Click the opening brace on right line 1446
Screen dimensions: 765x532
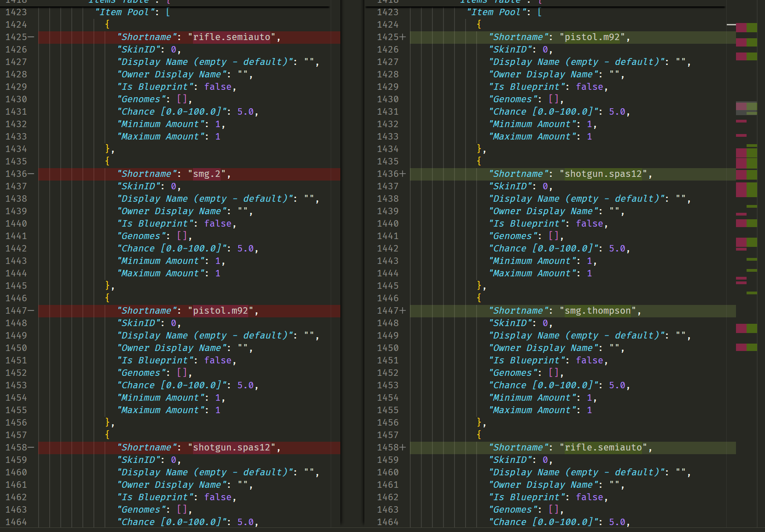(x=479, y=298)
